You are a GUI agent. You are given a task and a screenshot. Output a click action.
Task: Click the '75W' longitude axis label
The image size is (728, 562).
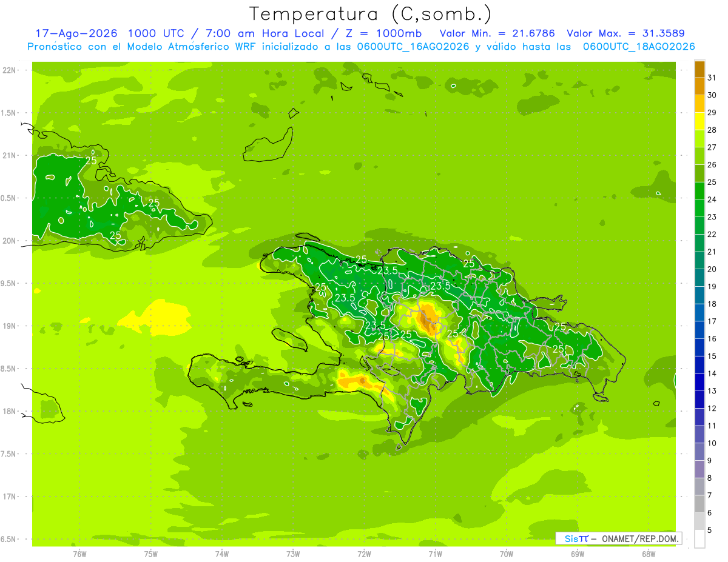(x=151, y=554)
